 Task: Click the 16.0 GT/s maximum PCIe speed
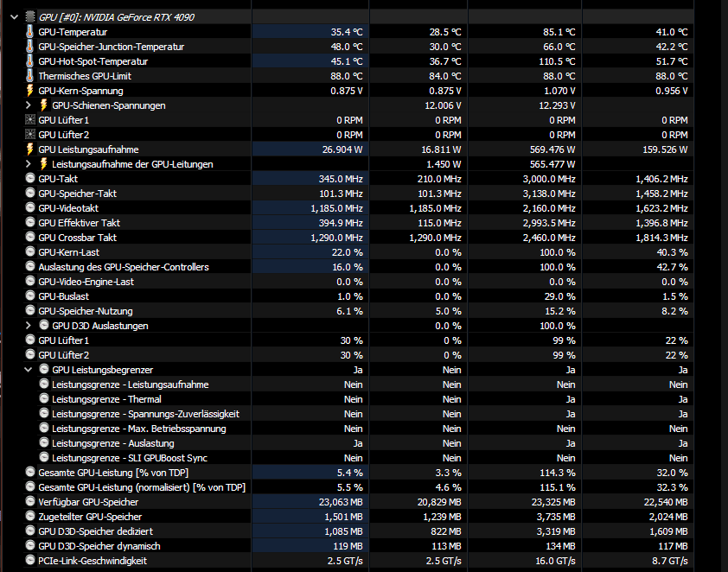pyautogui.click(x=555, y=561)
